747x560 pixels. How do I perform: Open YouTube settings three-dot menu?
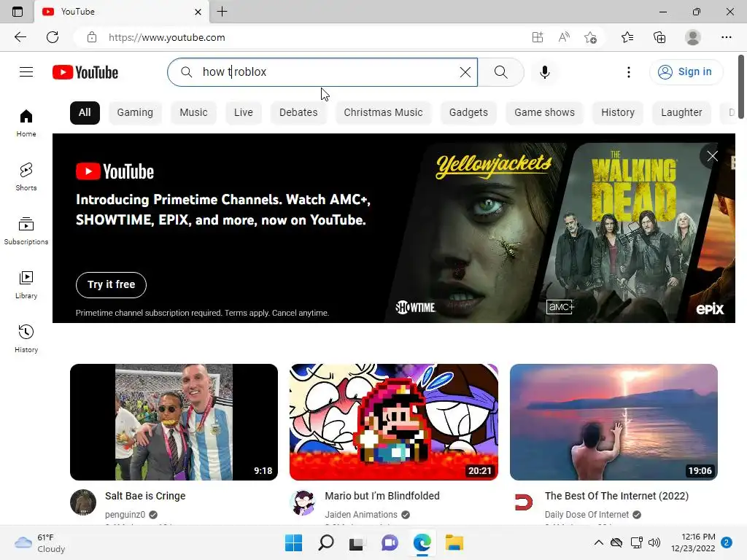click(629, 72)
